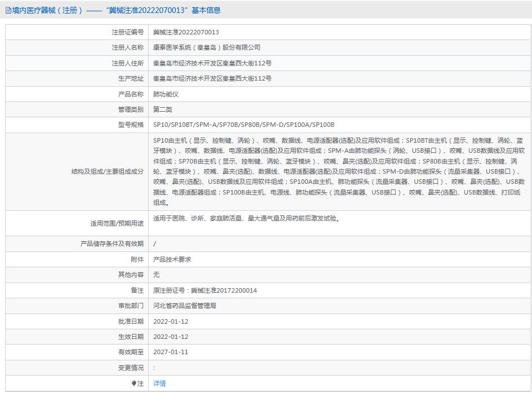Click the 生产地址 row label
Viewport: 532px width, 397px height.
tap(130, 78)
